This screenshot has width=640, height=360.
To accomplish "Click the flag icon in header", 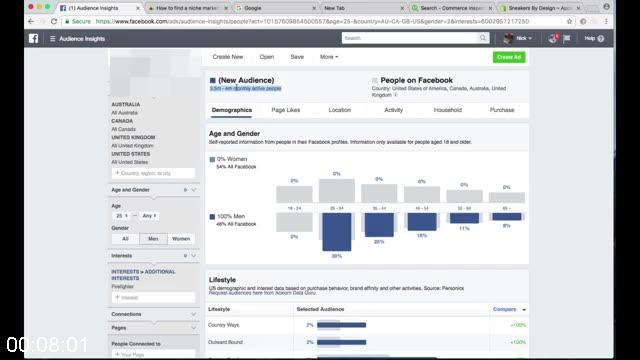I will (x=567, y=38).
